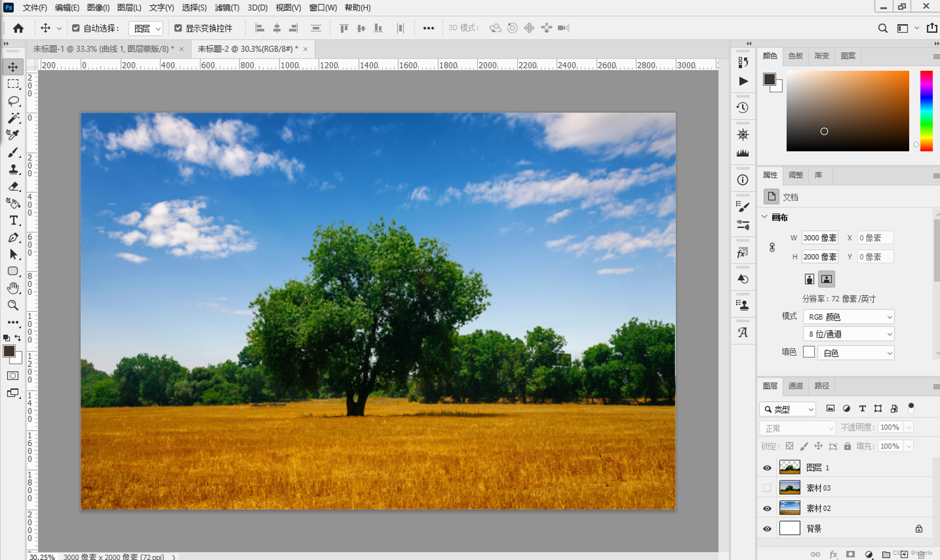The height and width of the screenshot is (560, 940).
Task: Select the Rectangle shape tool
Action: point(13,271)
